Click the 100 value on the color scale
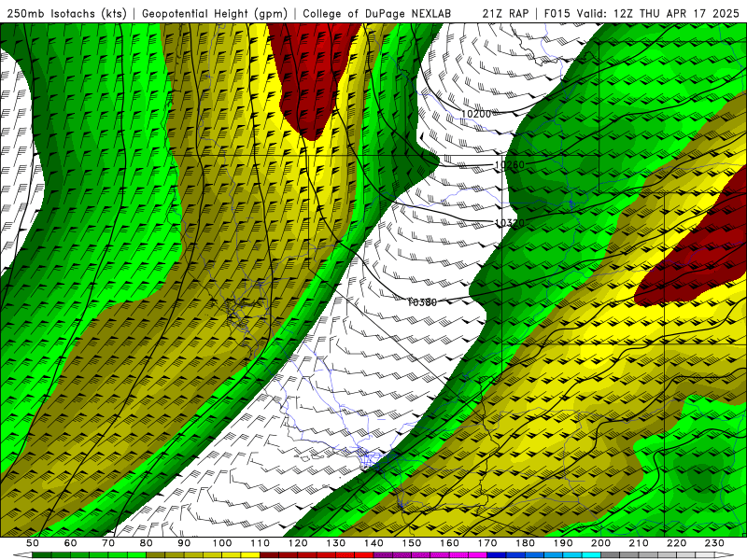The image size is (747, 560). pyautogui.click(x=222, y=543)
